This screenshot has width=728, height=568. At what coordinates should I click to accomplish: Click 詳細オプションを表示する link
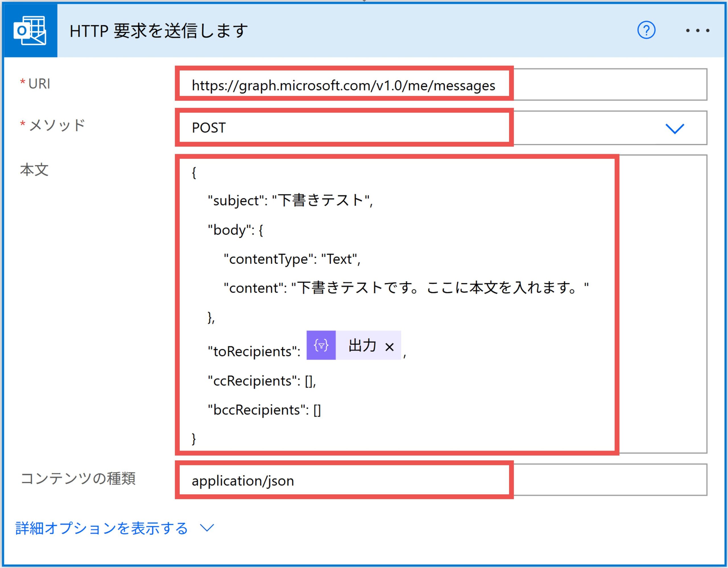pos(102,528)
